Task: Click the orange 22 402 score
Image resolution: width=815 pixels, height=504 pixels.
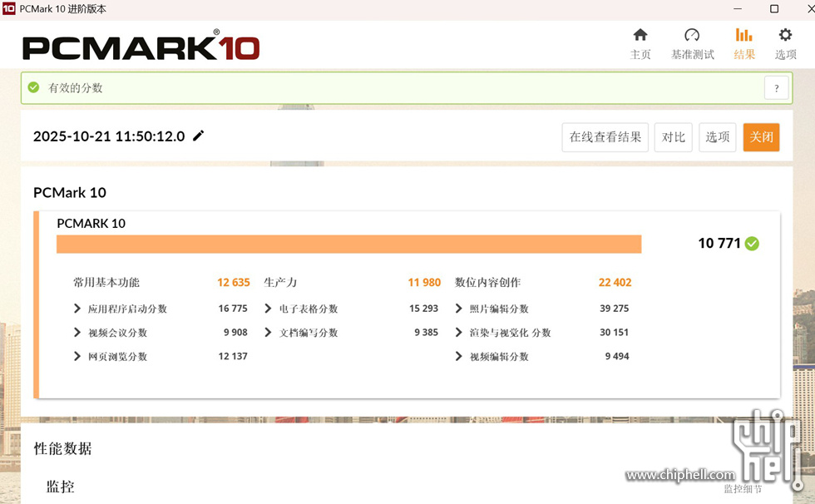Action: click(x=615, y=282)
